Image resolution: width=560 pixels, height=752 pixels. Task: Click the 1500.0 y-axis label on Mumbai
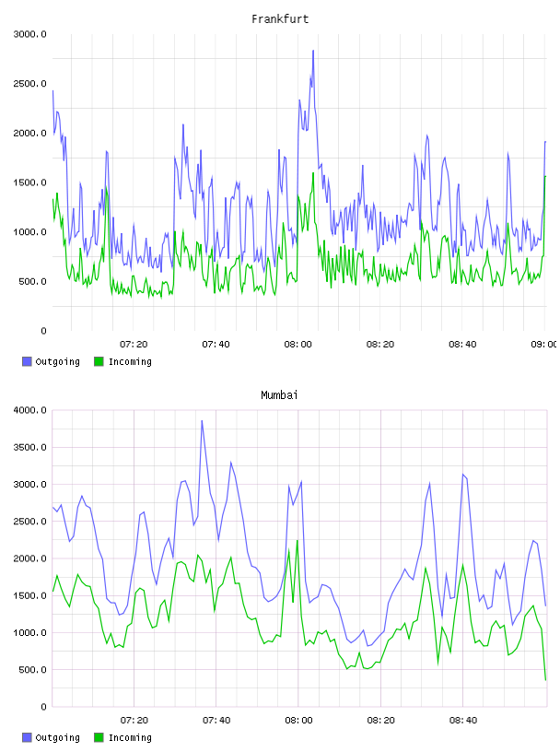(x=29, y=595)
